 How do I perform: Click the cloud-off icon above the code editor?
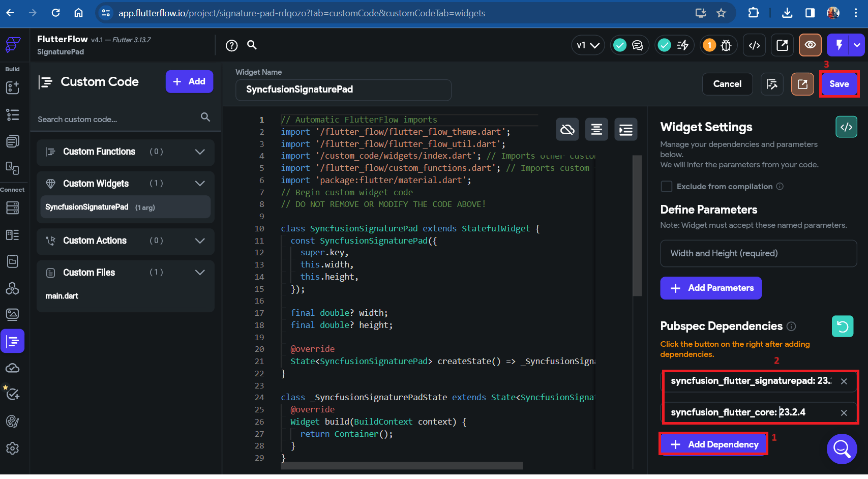(x=567, y=130)
